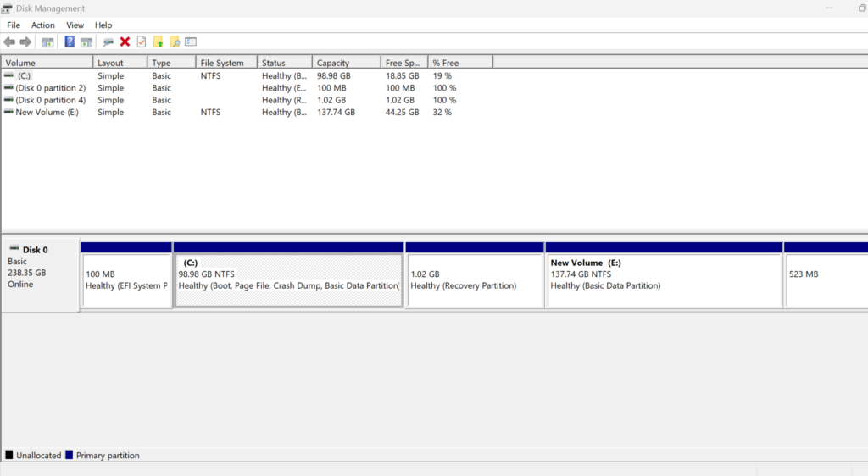Sort by File System column header
The image size is (868, 476).
226,63
